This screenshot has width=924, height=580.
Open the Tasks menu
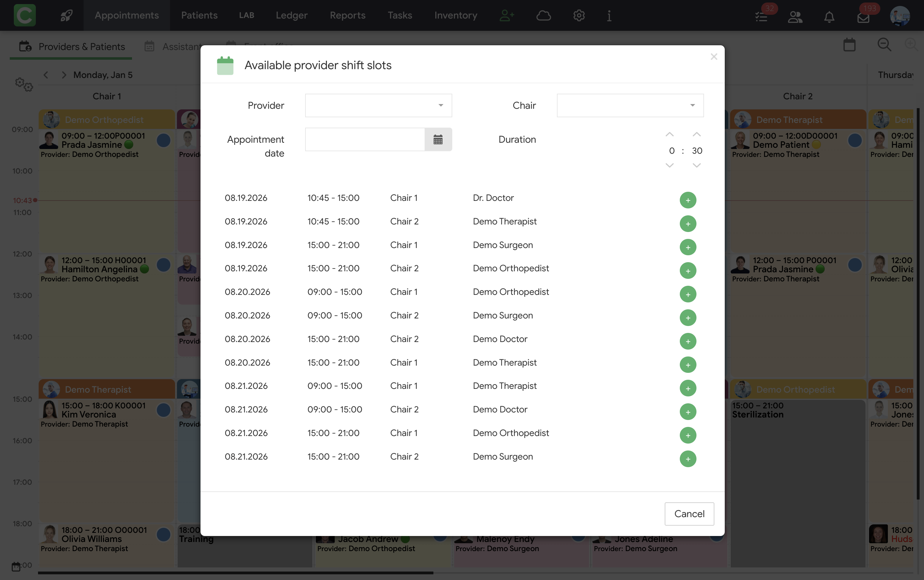click(x=400, y=15)
